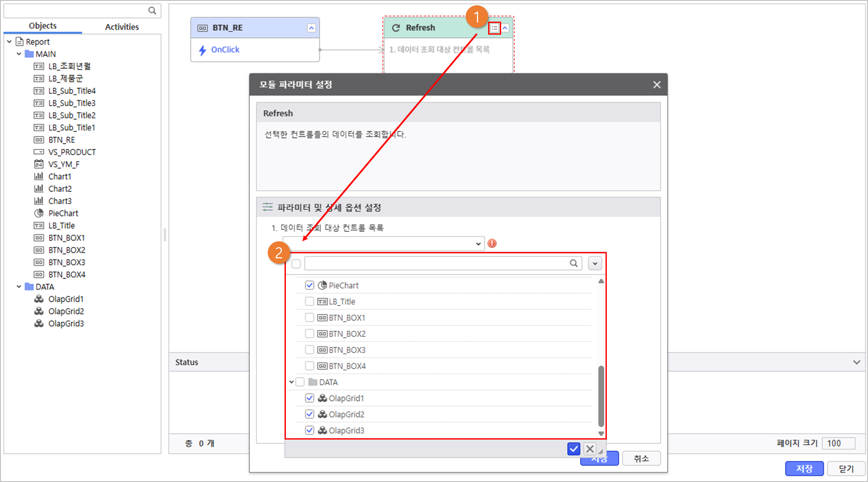Select VS_YM_F calendar item in tree
This screenshot has height=482, width=868.
click(64, 164)
